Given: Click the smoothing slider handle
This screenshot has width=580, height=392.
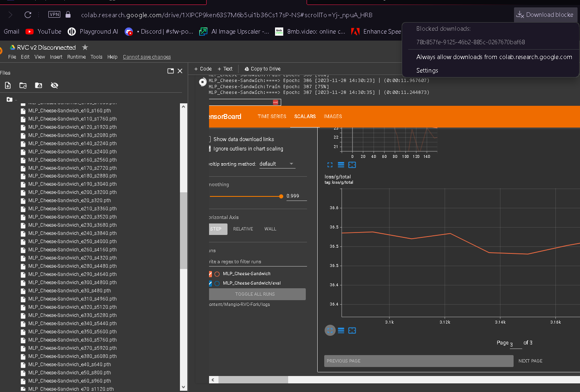Looking at the screenshot, I should (281, 196).
